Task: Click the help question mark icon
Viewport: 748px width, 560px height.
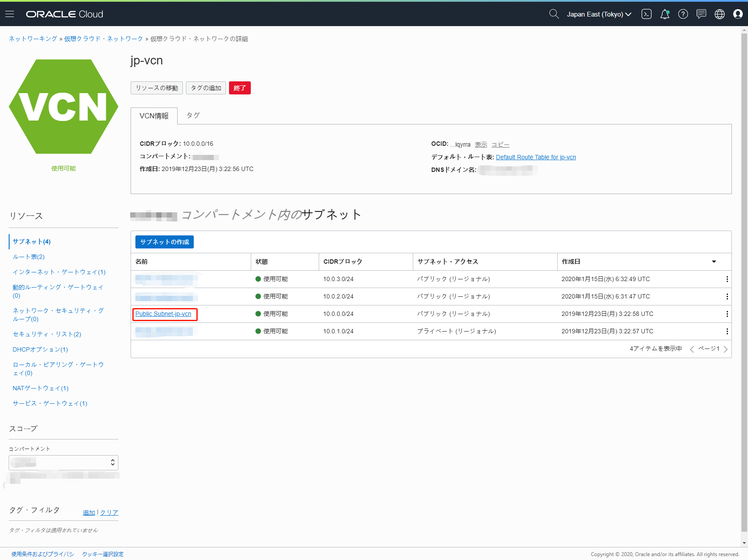Action: pos(683,14)
